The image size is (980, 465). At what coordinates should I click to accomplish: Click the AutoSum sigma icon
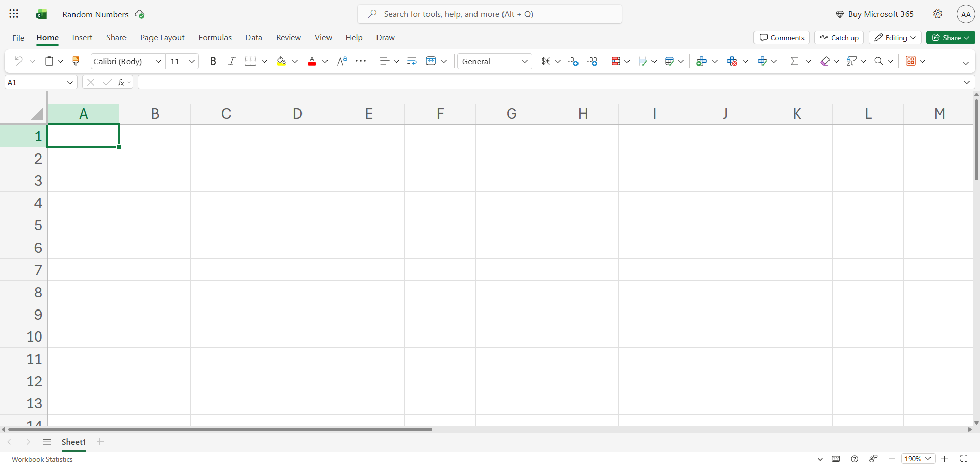[x=794, y=61]
